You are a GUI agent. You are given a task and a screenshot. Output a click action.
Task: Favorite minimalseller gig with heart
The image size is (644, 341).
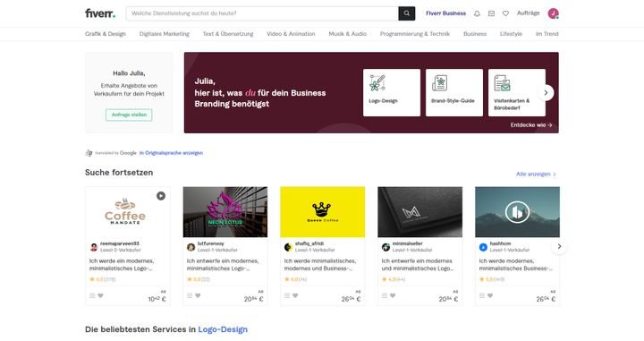coord(393,296)
